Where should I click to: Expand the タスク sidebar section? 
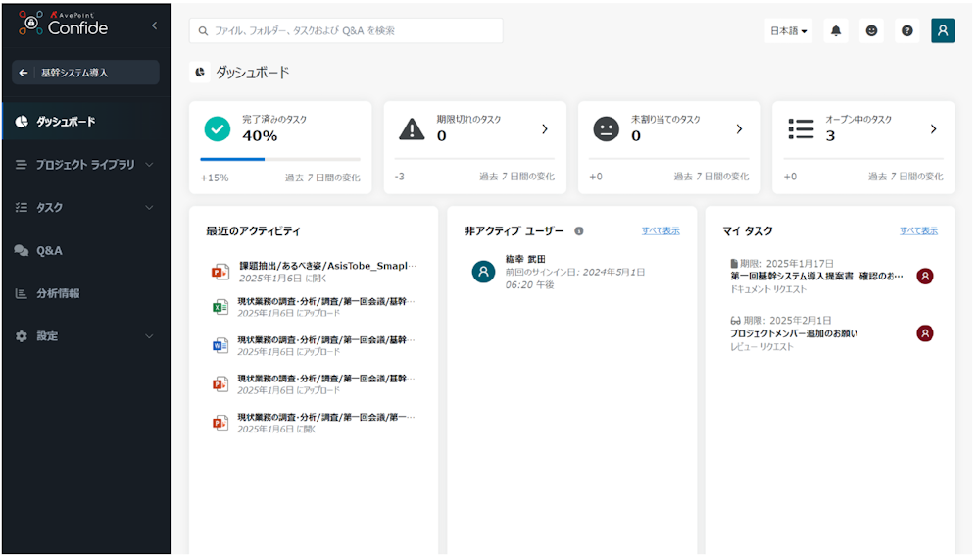click(149, 208)
